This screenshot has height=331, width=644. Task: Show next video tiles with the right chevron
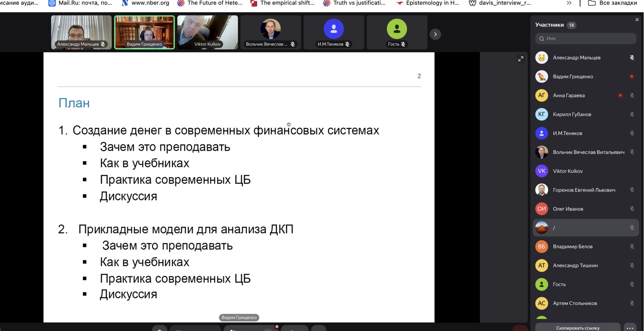tap(435, 34)
